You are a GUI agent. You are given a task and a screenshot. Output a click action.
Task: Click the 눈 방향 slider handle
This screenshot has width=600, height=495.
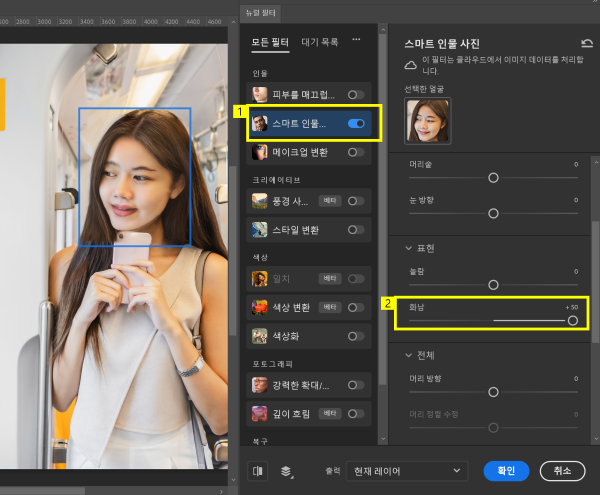(493, 213)
